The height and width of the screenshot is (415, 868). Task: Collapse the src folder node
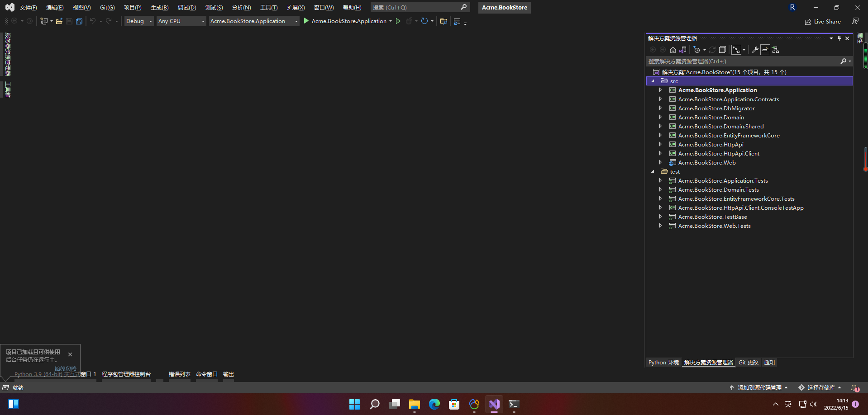(653, 81)
